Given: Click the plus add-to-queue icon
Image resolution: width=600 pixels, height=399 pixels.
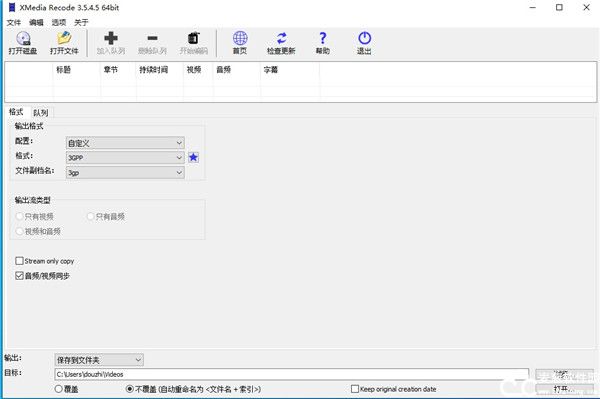Looking at the screenshot, I should [x=111, y=38].
